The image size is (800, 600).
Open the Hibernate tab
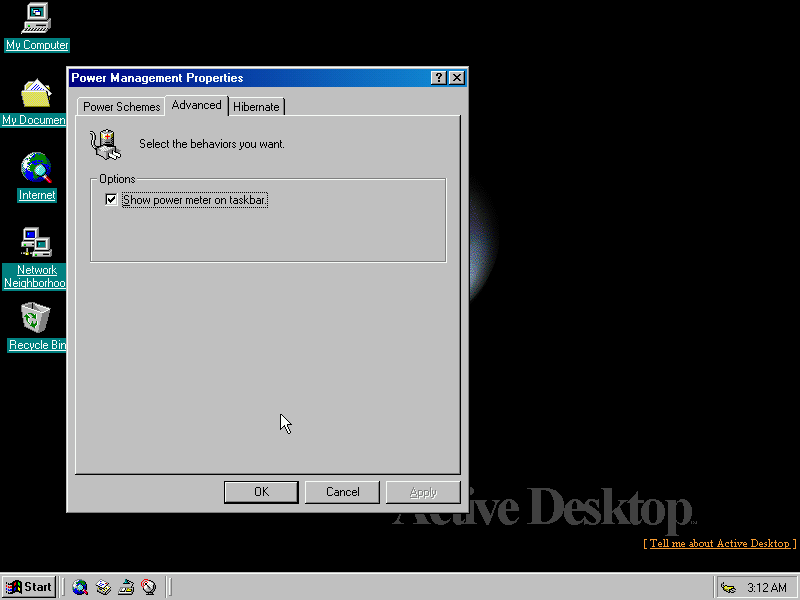point(257,107)
